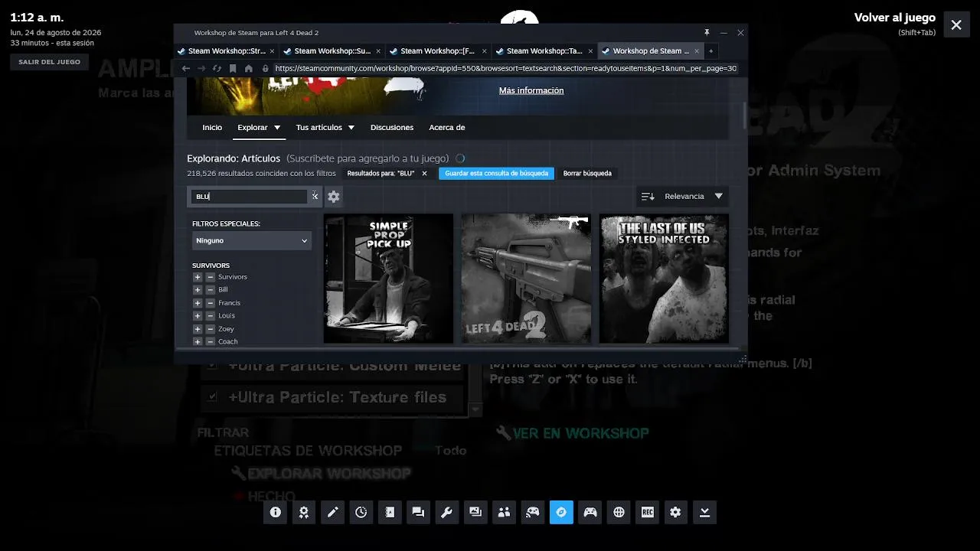Click Volver al juego
Image resolution: width=980 pixels, height=551 pixels.
pyautogui.click(x=895, y=18)
